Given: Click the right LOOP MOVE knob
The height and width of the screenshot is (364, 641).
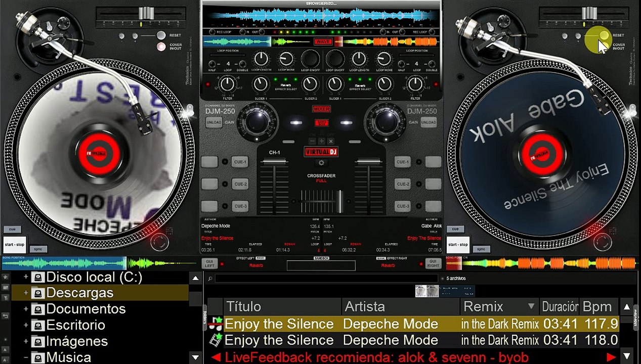Looking at the screenshot, I should click(x=384, y=59).
